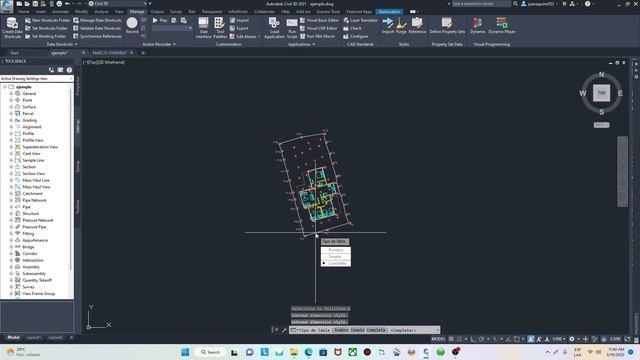Screen dimensions: 640x360
Task: Start the Action Recorder Record button
Action: coord(132,25)
